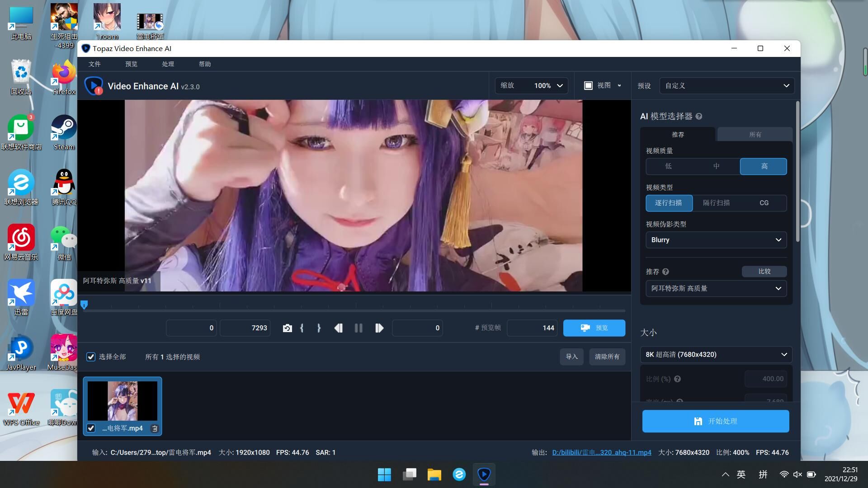Set video quality to 低
The width and height of the screenshot is (868, 488).
click(668, 166)
